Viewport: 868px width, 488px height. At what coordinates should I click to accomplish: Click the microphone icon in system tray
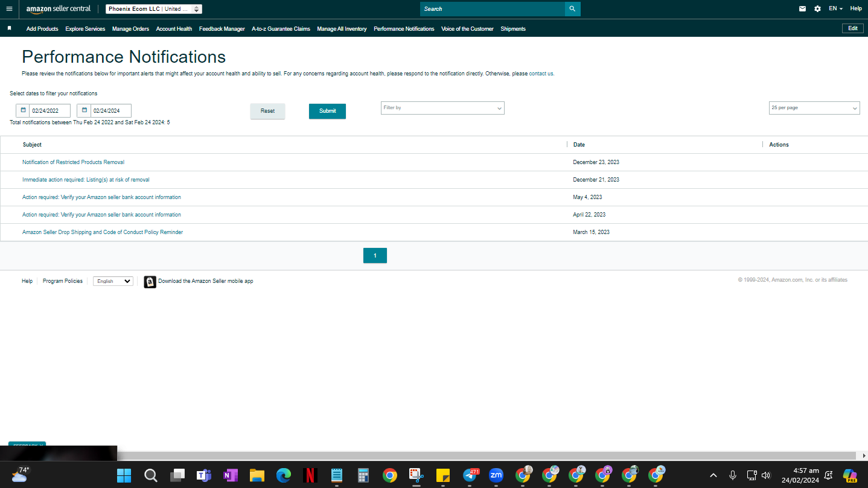pyautogui.click(x=733, y=475)
